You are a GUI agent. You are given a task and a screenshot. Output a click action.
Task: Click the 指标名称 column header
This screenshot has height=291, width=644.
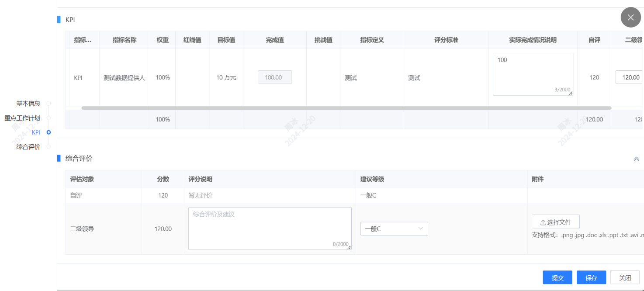[125, 40]
